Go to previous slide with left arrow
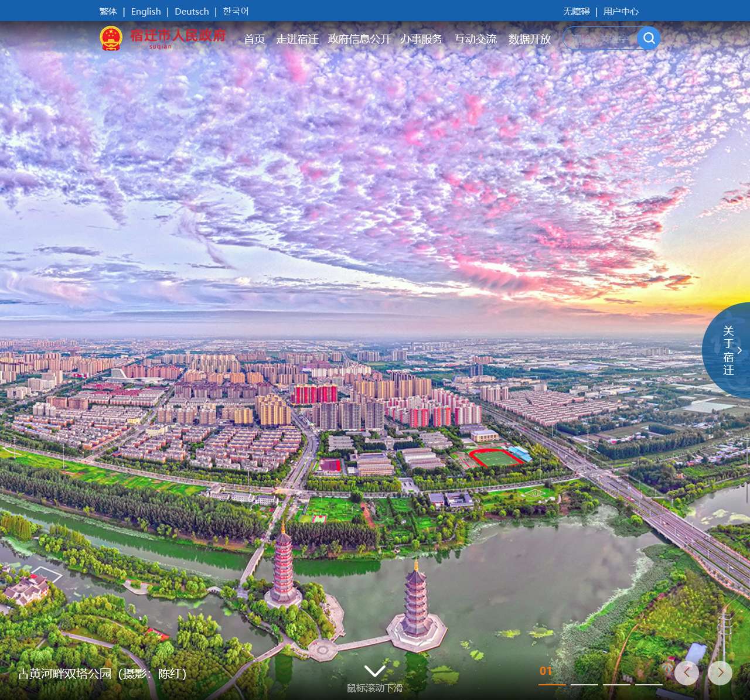The width and height of the screenshot is (750, 700). pyautogui.click(x=687, y=673)
